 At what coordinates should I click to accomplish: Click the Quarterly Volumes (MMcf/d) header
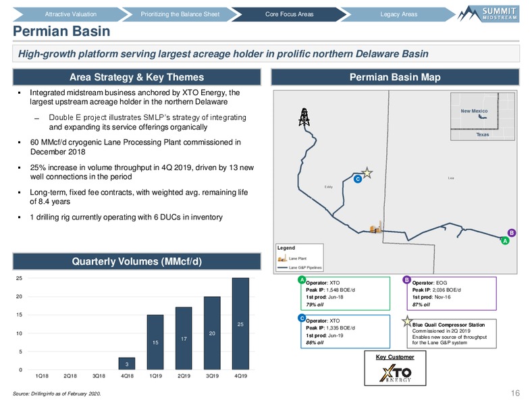point(137,261)
